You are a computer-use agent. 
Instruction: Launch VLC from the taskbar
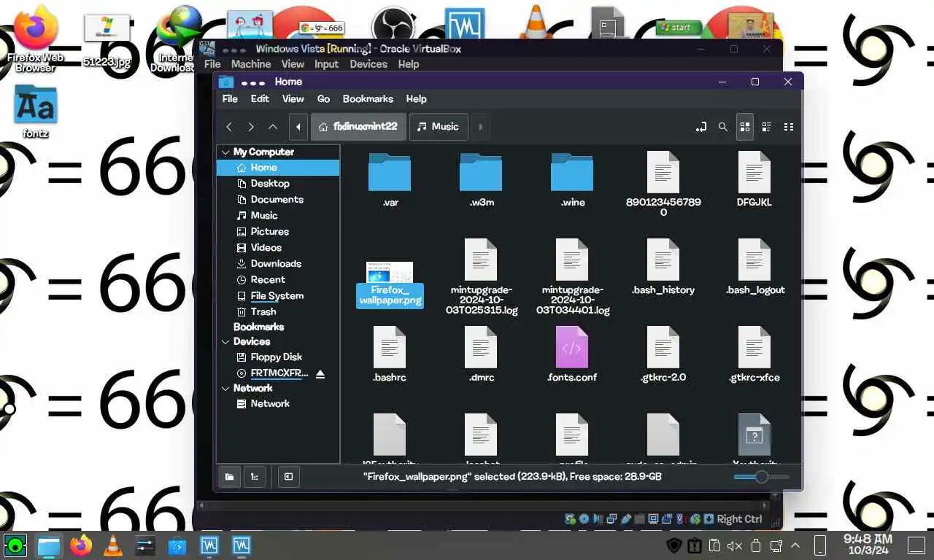112,545
